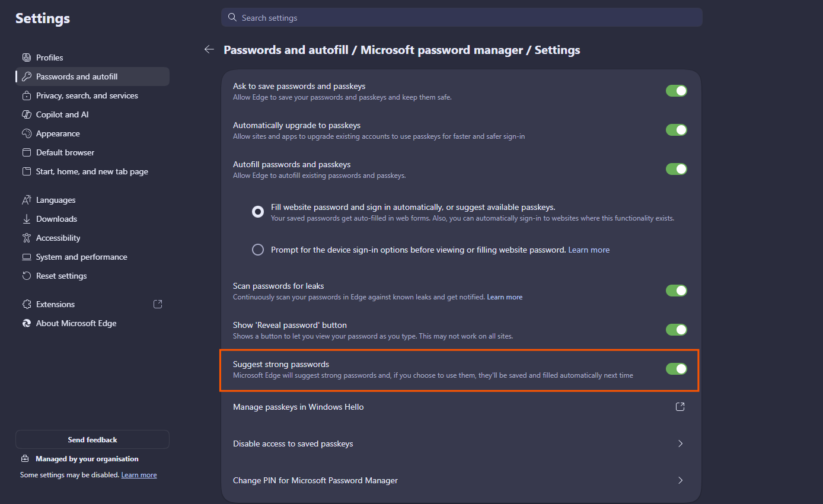Click Learn more under Managed by your organisation
This screenshot has height=504, width=823.
[139, 475]
